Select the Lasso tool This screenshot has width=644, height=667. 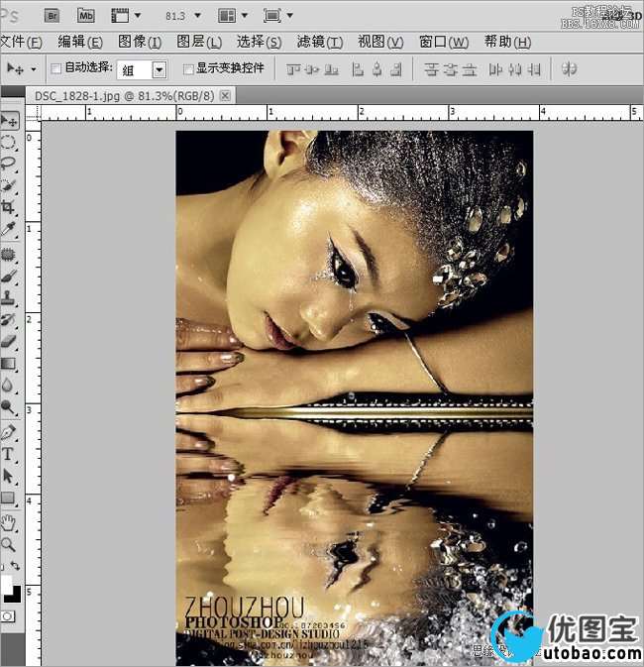pyautogui.click(x=9, y=164)
